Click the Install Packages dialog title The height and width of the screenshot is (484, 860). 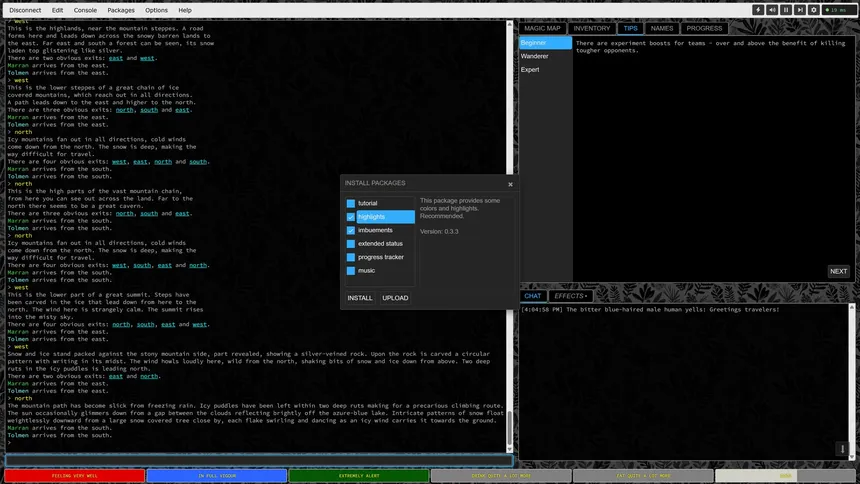375,183
